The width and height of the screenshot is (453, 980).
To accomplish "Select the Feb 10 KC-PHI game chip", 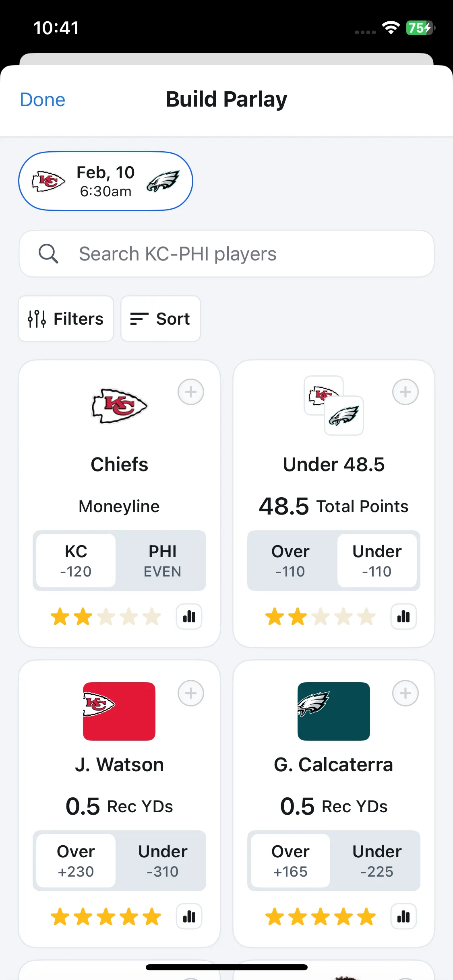I will pyautogui.click(x=105, y=181).
